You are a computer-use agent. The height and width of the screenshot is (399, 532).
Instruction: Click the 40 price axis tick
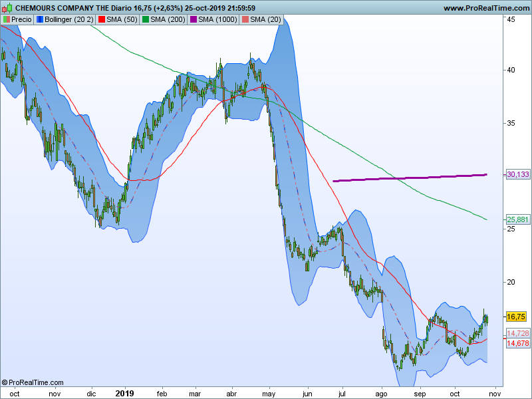(x=511, y=70)
